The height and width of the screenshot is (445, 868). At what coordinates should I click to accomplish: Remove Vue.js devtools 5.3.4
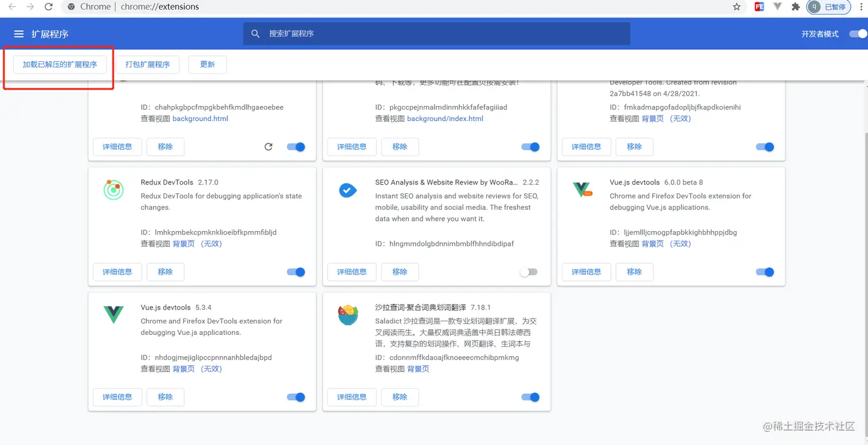pos(165,397)
